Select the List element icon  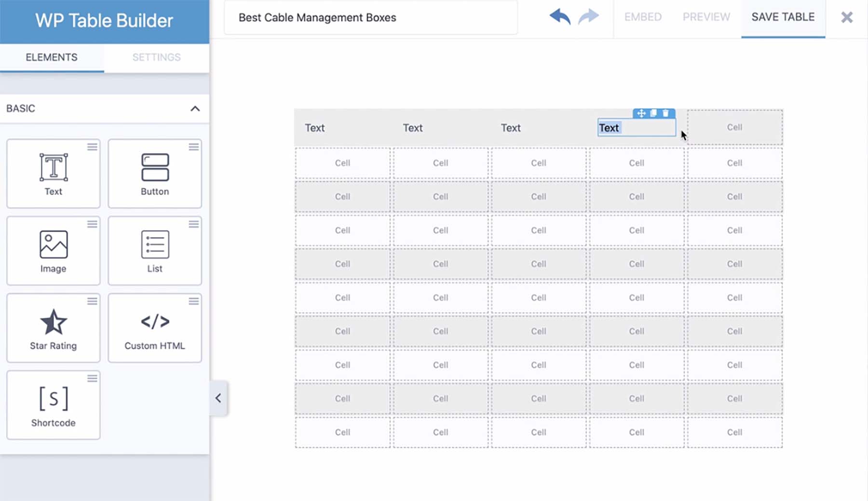click(x=154, y=246)
